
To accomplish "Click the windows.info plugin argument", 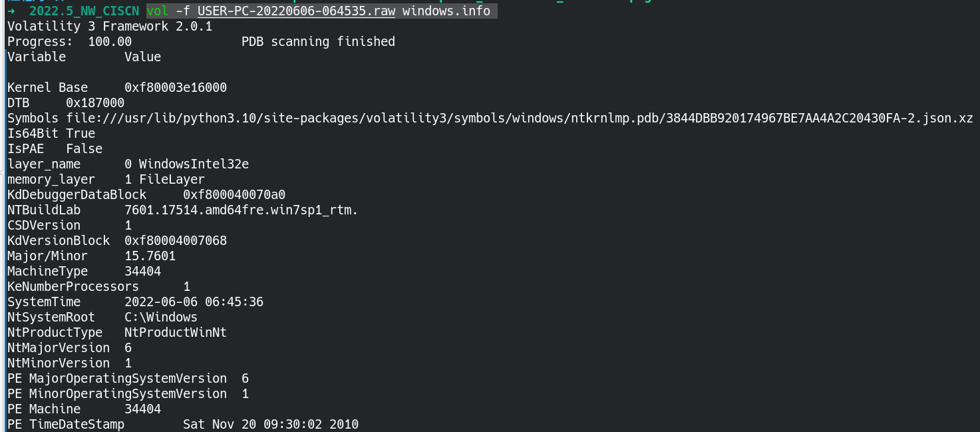I will (446, 11).
